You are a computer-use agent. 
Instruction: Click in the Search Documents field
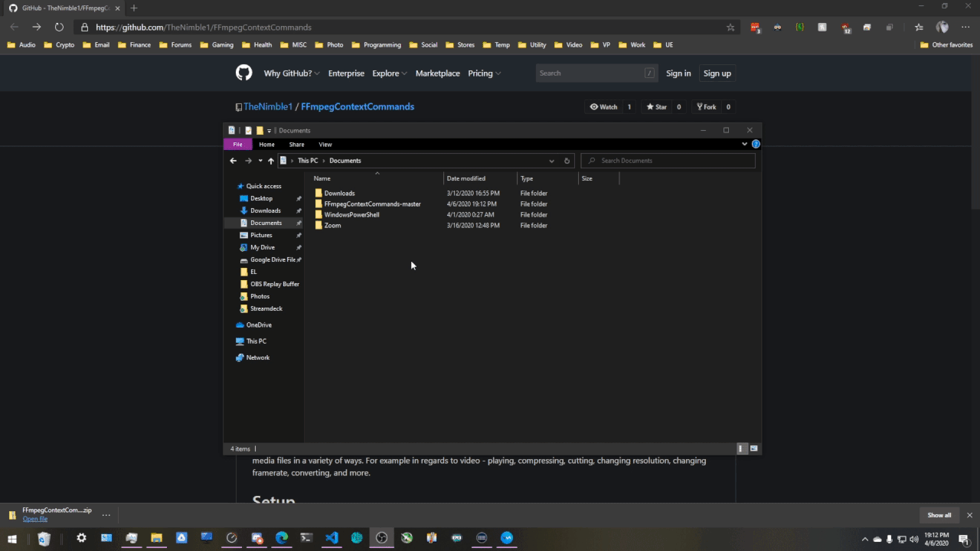(668, 161)
